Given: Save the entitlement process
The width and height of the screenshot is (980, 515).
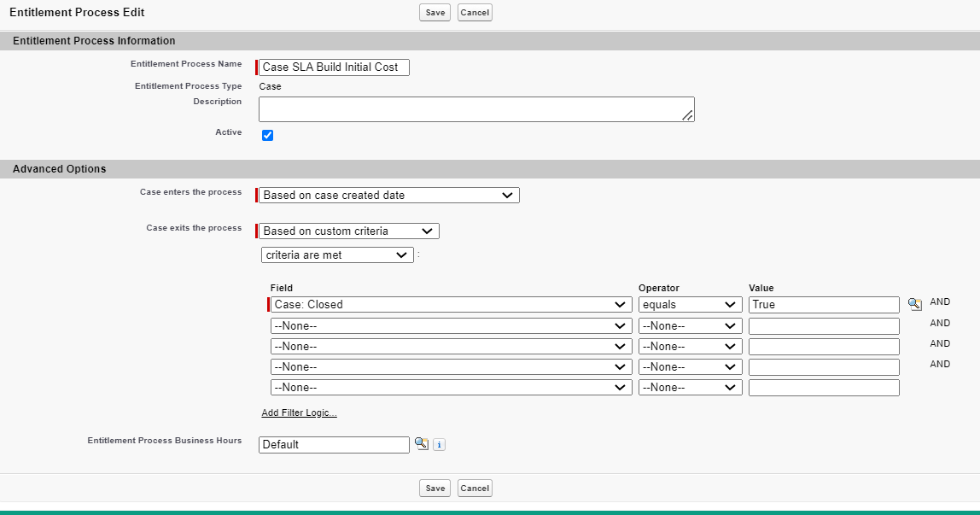Looking at the screenshot, I should click(x=435, y=12).
